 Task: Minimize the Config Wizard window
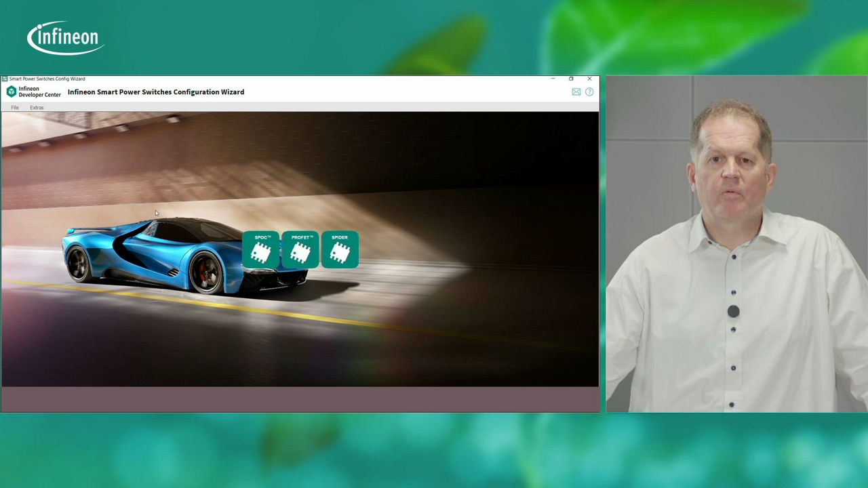pyautogui.click(x=553, y=79)
